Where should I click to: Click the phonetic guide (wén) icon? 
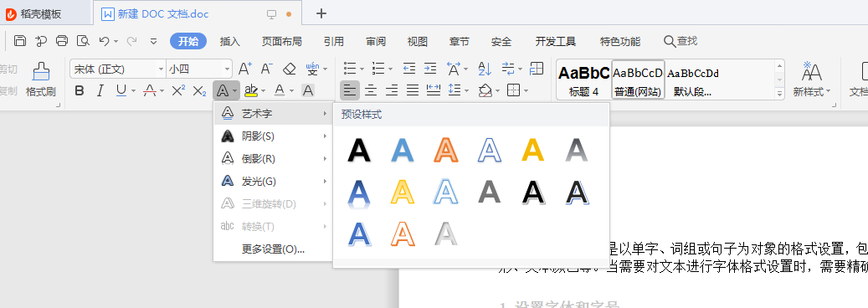coord(313,69)
